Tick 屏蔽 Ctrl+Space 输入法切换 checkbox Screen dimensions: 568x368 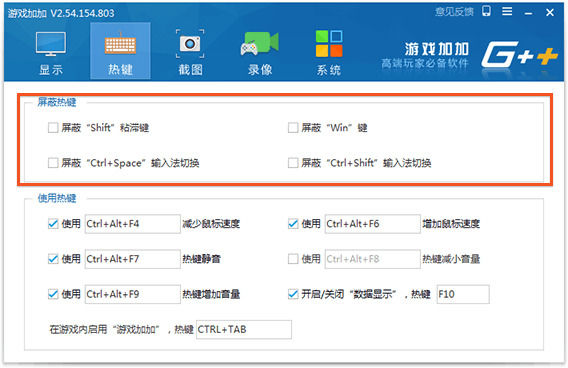[53, 163]
